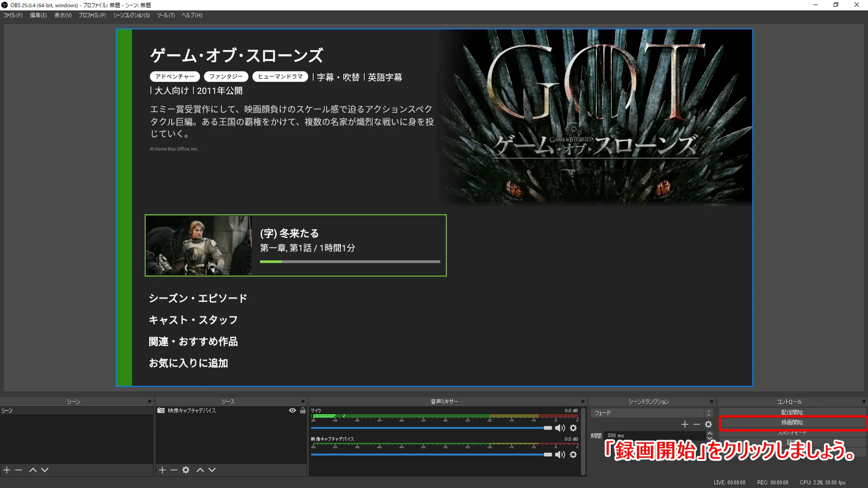868x488 pixels.
Task: Click the REC: 00:00:00 status text
Action: click(773, 483)
